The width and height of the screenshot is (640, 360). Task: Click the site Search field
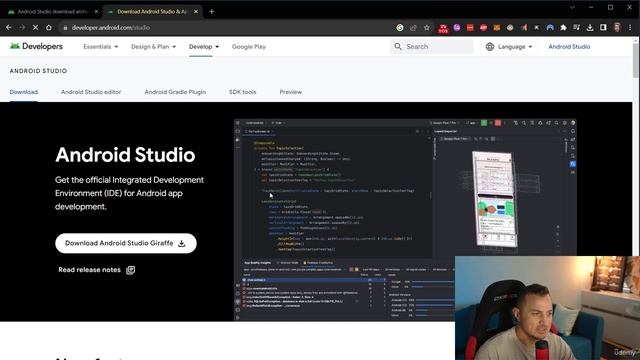tap(432, 47)
